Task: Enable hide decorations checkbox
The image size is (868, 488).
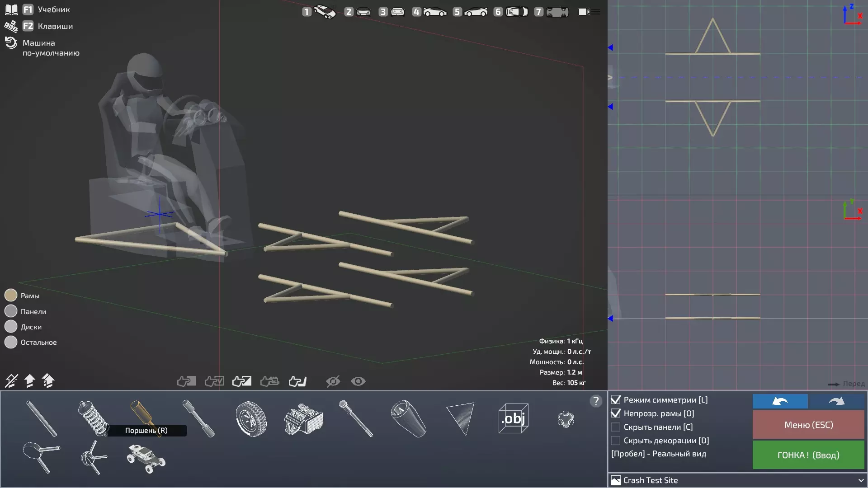Action: [x=616, y=441]
